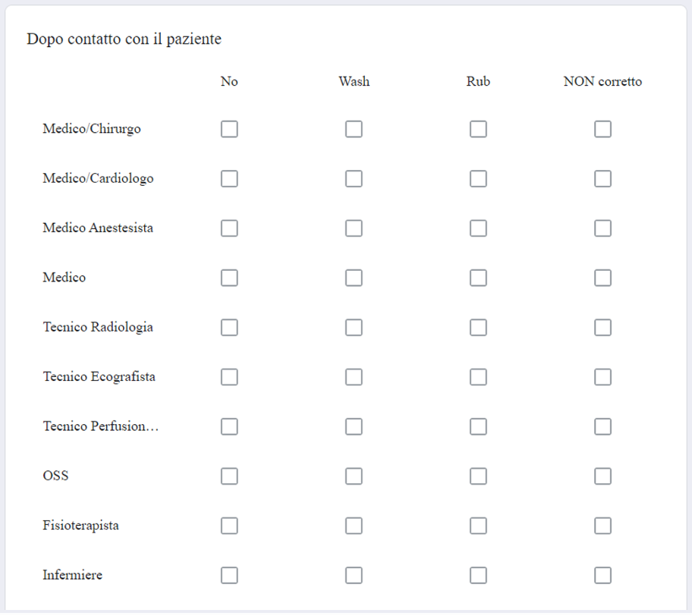Check NON corretto for Infermiere
Viewport: 692px width, 616px height.
pyautogui.click(x=602, y=575)
